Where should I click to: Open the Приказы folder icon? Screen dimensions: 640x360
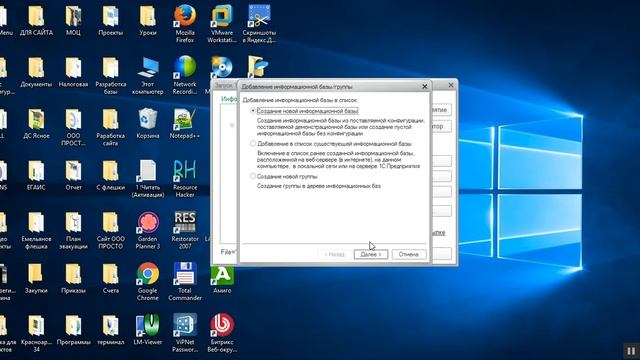point(73,274)
